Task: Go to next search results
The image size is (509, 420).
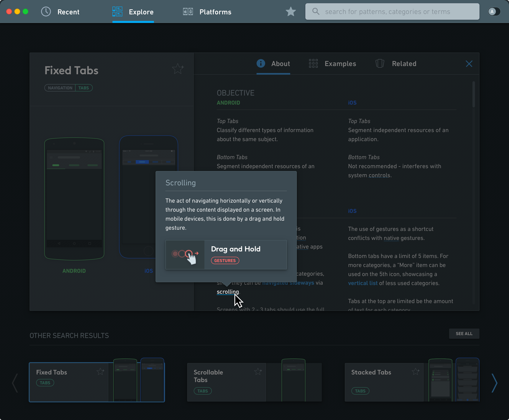Action: [x=494, y=383]
